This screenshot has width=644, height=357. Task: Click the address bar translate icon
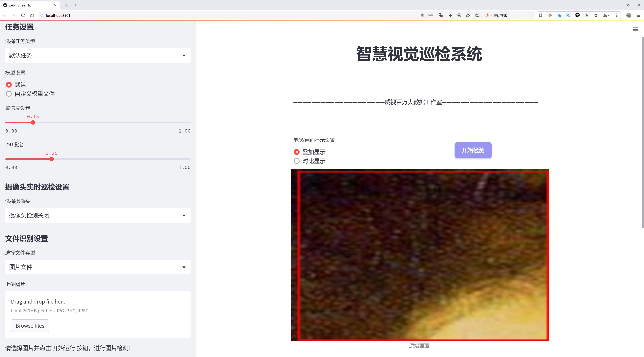[x=441, y=15]
